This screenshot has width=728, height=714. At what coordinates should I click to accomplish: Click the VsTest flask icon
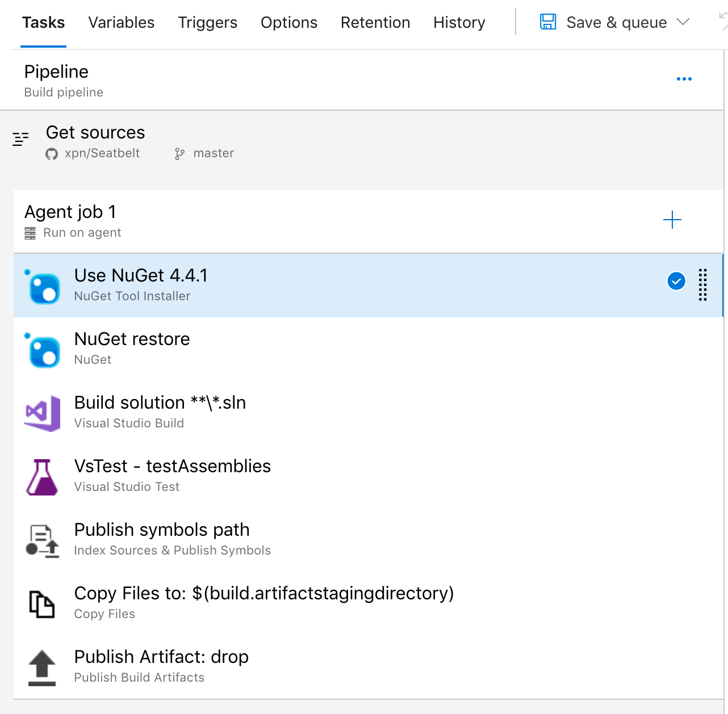click(42, 477)
